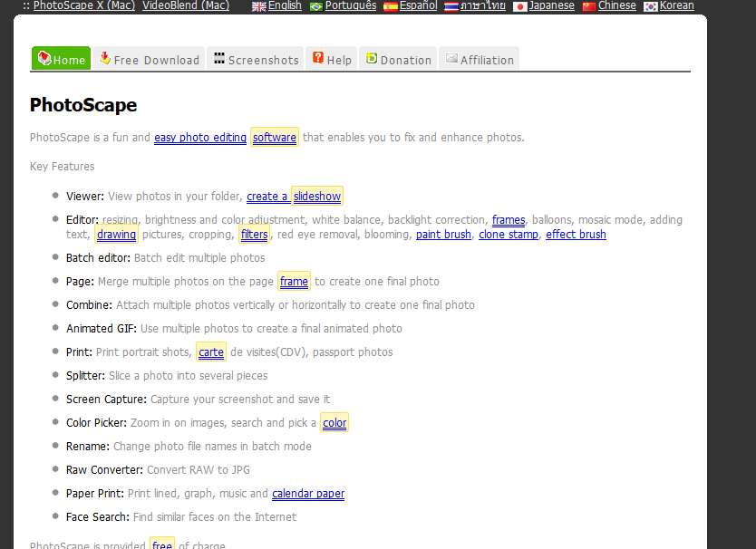Follow the 'paint brush' link

[x=443, y=235]
